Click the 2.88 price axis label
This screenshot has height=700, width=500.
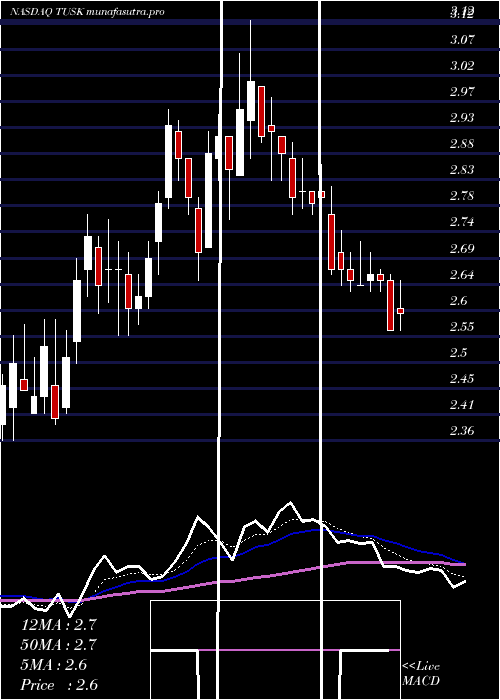point(462,144)
